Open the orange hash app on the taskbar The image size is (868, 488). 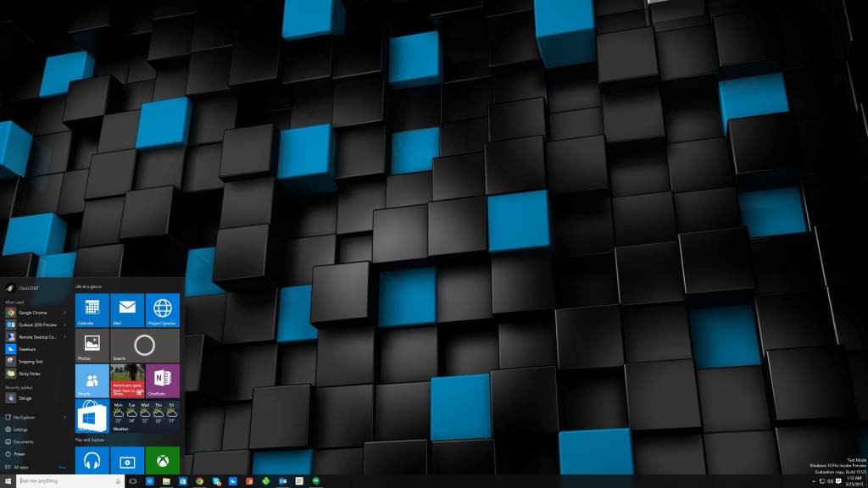(249, 481)
